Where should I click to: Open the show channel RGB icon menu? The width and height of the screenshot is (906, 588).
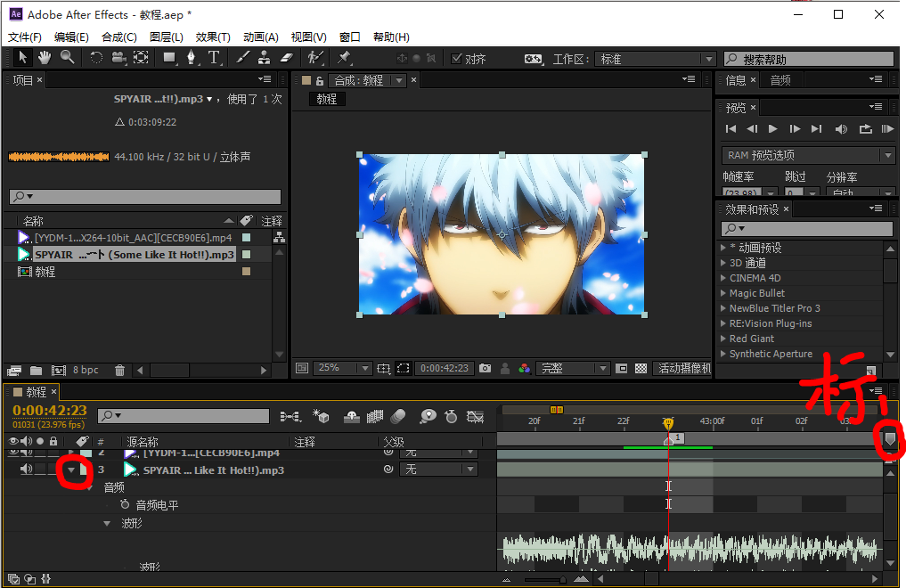524,368
